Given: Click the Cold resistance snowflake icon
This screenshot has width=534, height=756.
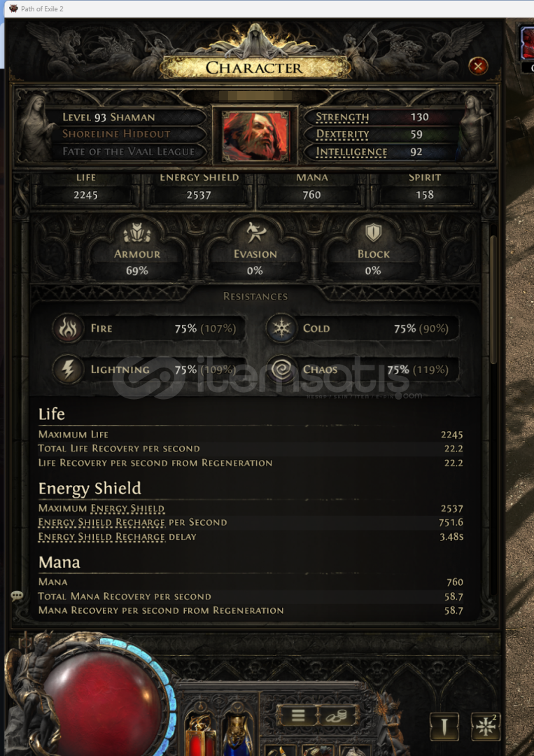Looking at the screenshot, I should [x=281, y=328].
